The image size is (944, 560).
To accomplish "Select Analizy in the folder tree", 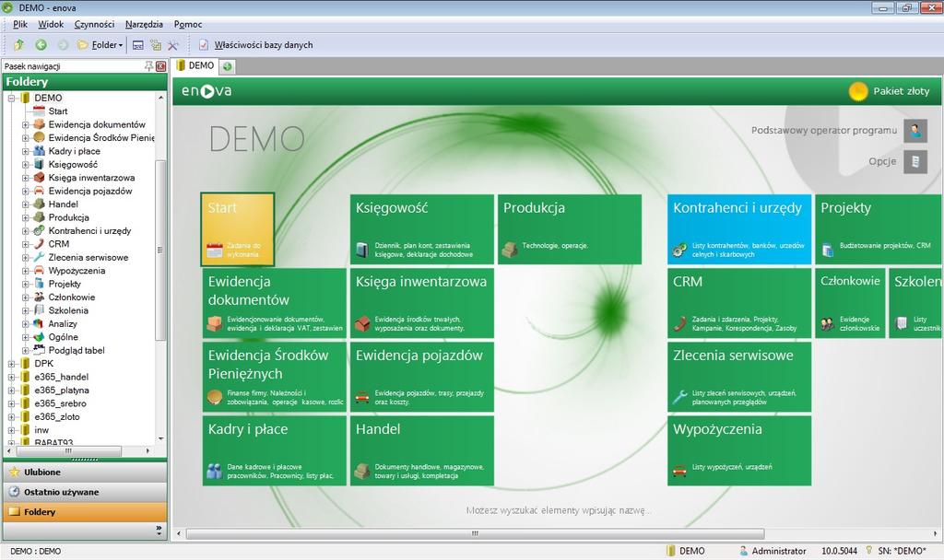I will coord(63,323).
